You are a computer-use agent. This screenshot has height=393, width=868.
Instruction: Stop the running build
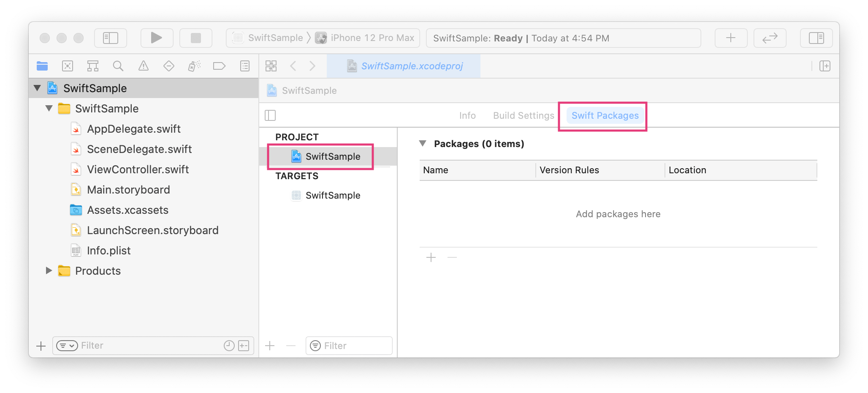(x=196, y=38)
